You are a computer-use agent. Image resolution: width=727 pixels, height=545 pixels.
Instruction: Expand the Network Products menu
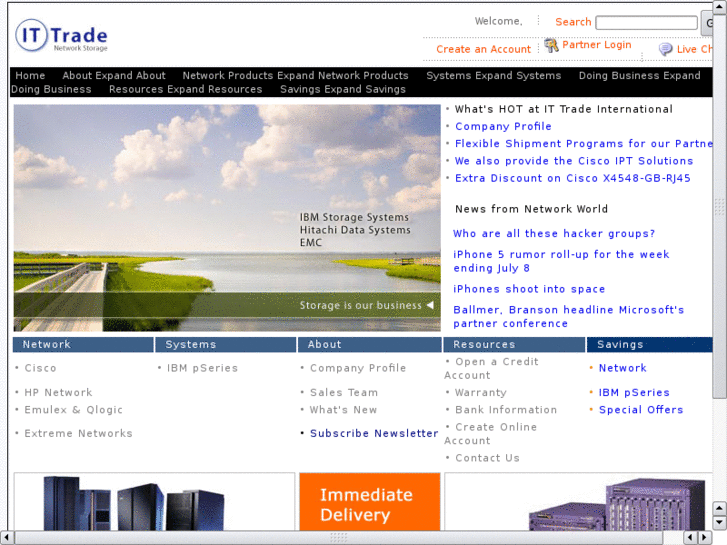pos(295,75)
